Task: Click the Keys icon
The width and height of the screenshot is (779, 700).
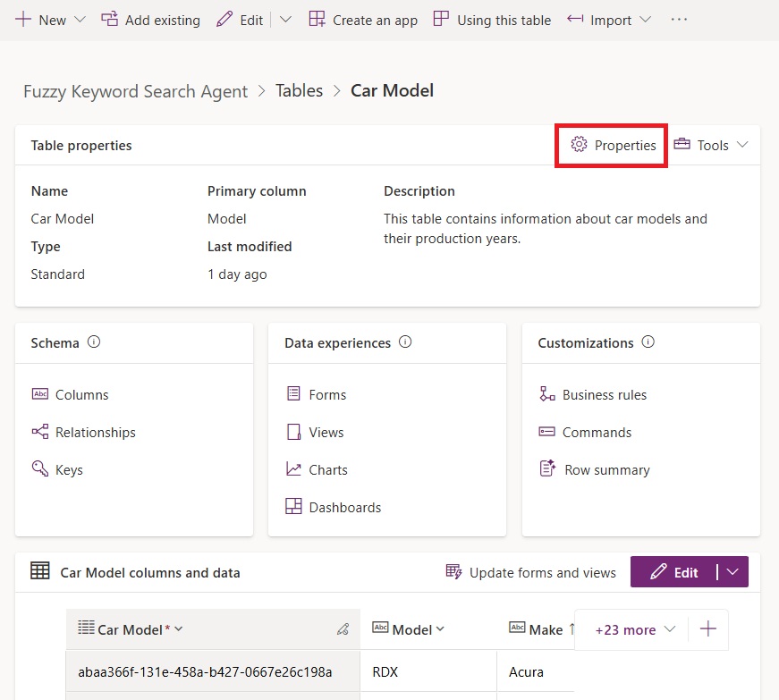Action: coord(39,468)
